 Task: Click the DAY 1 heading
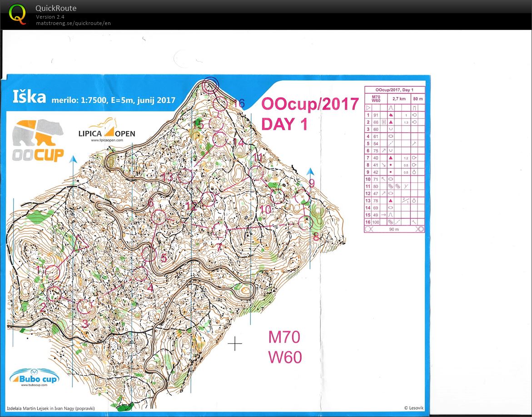coord(284,124)
